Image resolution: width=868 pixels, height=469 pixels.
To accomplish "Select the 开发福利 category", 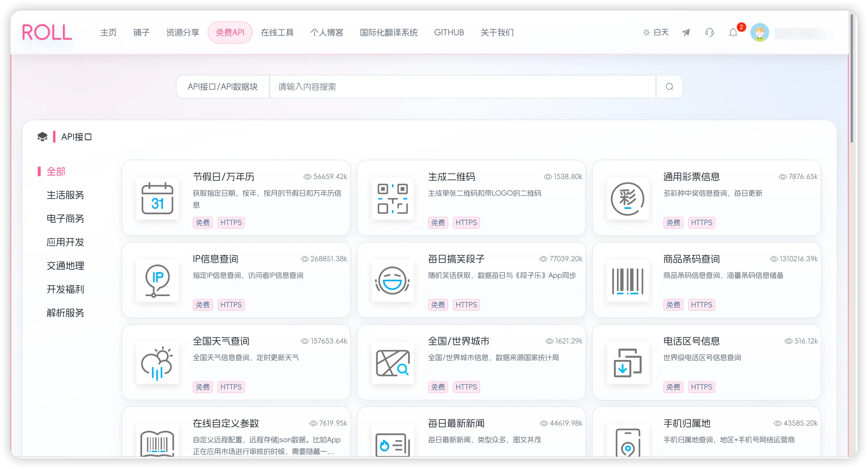I will 65,289.
